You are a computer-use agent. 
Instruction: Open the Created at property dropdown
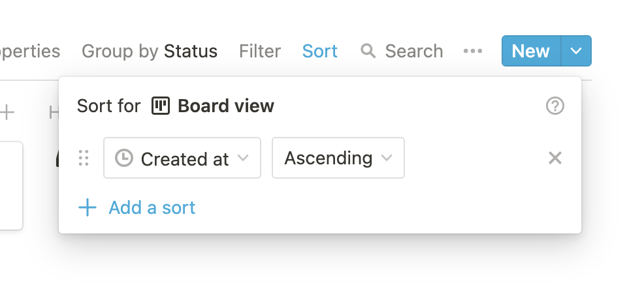pyautogui.click(x=182, y=158)
